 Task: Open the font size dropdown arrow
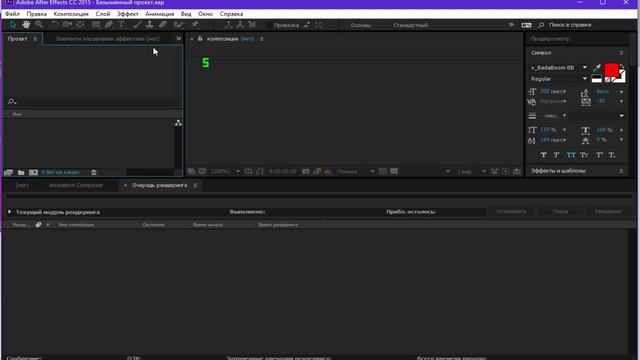point(565,91)
